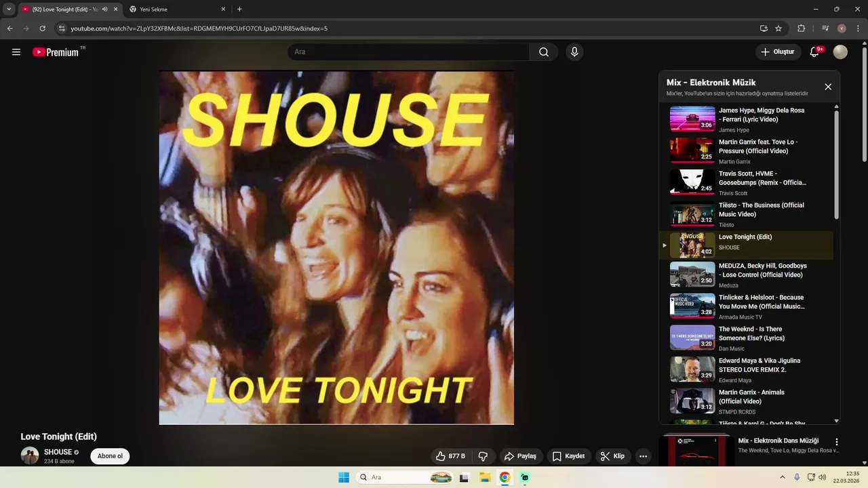This screenshot has height=488, width=868.
Task: Open a new browser tab
Action: 239,9
